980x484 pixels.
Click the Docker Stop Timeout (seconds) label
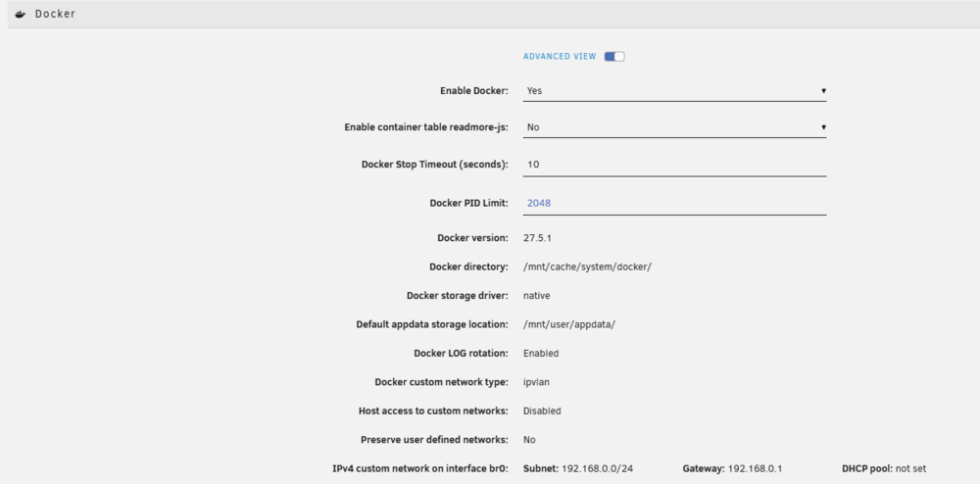pyautogui.click(x=434, y=165)
